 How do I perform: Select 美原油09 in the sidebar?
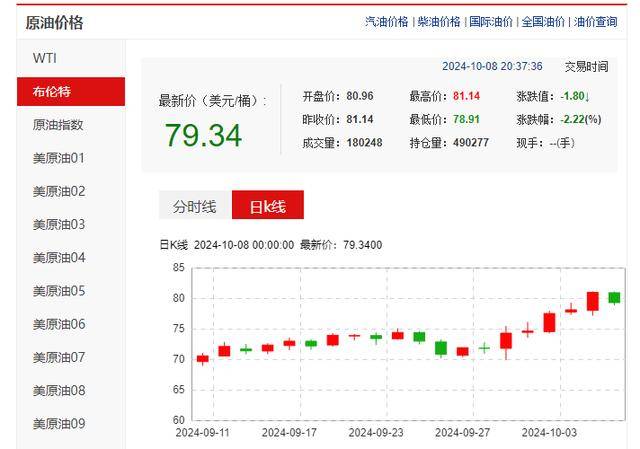[71, 424]
